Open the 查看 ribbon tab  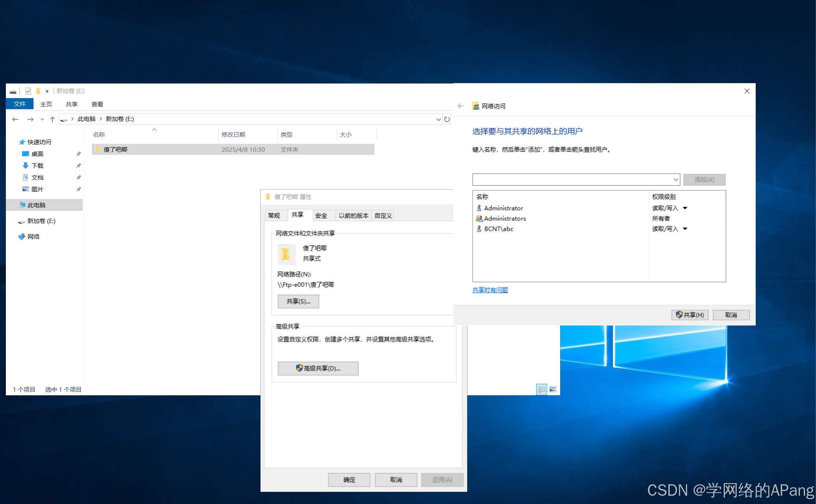97,104
